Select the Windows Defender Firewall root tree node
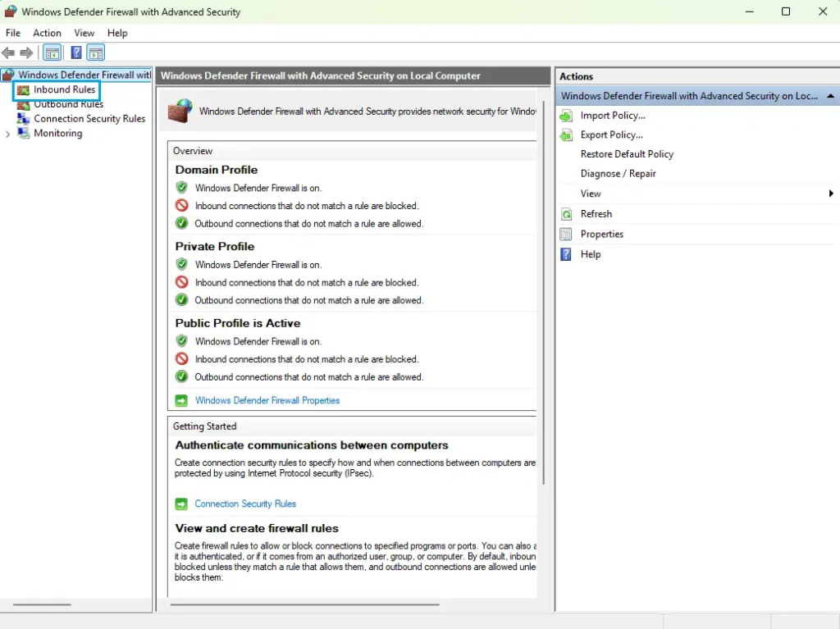This screenshot has width=840, height=629. pyautogui.click(x=76, y=75)
